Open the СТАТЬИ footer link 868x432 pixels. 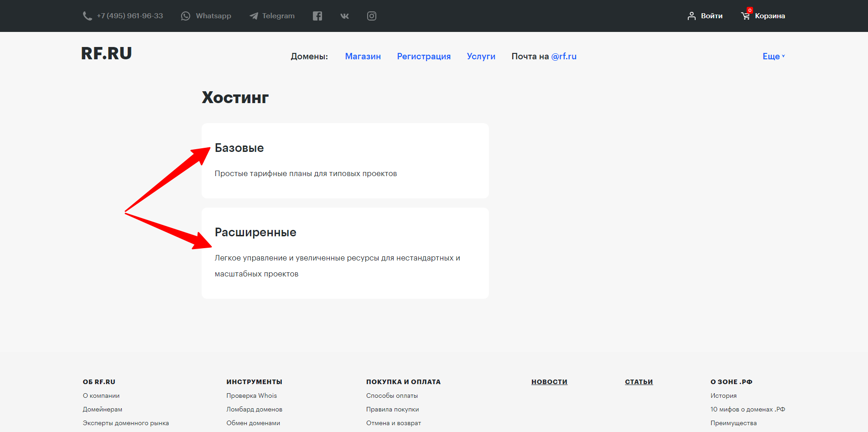[639, 382]
